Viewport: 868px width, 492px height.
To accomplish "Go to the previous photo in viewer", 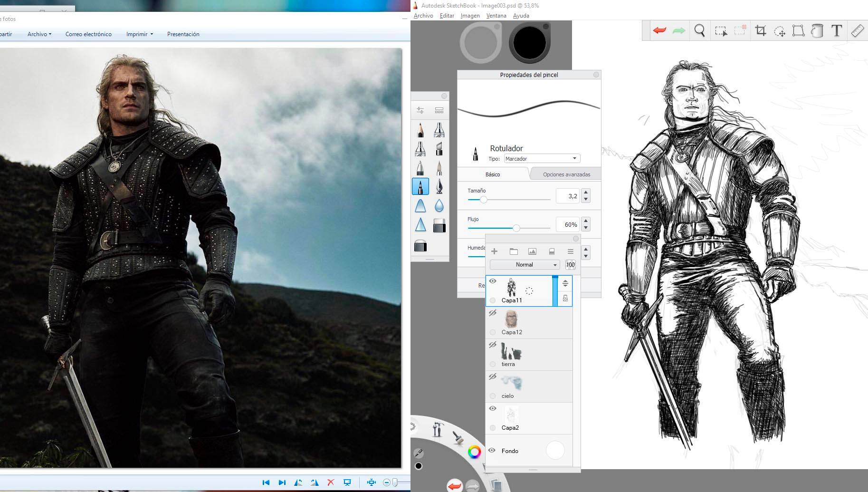I will (266, 482).
